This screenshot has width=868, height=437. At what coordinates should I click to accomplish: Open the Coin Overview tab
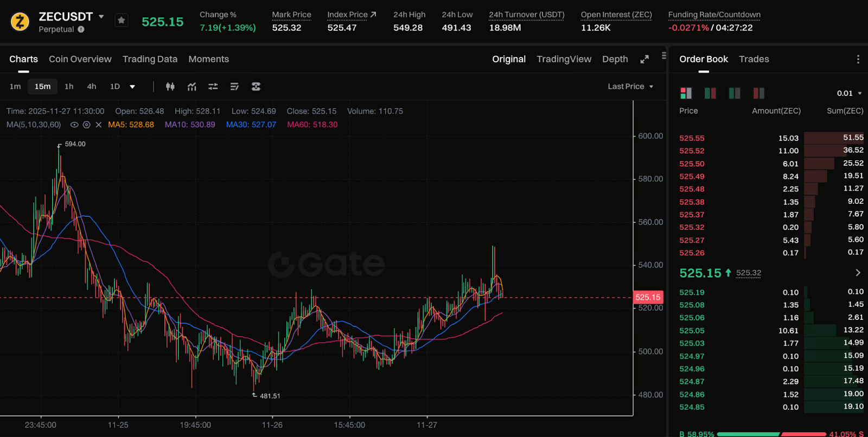pyautogui.click(x=80, y=59)
